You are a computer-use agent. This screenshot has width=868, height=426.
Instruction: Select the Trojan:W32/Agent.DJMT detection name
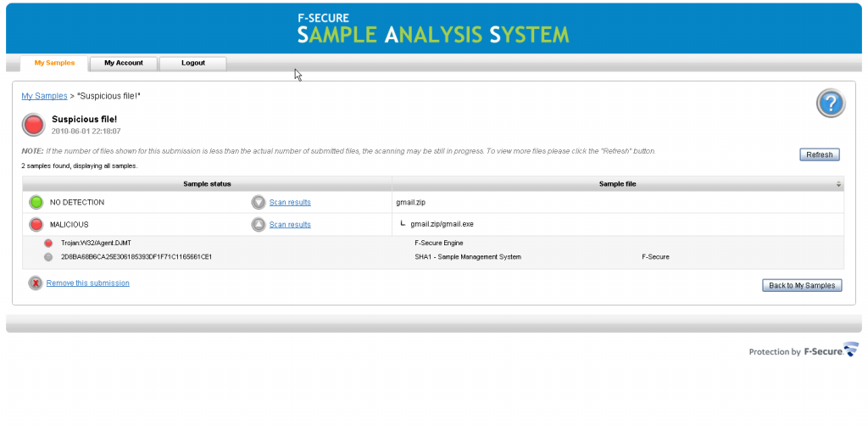pyautogui.click(x=97, y=243)
